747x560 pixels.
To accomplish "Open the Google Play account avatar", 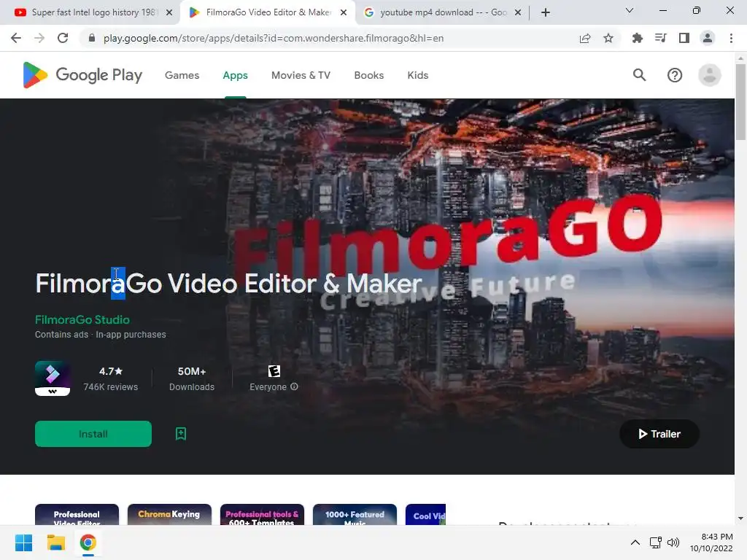I will pyautogui.click(x=709, y=75).
